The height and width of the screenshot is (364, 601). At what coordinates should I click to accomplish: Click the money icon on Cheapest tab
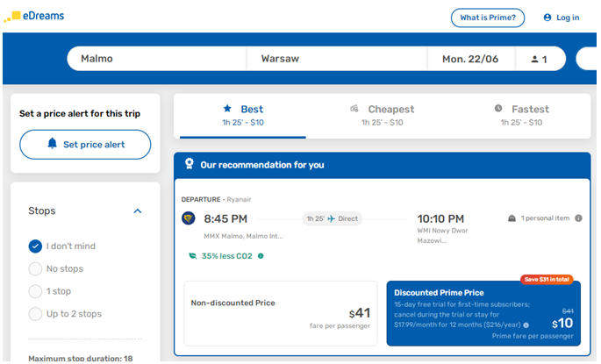pos(354,109)
